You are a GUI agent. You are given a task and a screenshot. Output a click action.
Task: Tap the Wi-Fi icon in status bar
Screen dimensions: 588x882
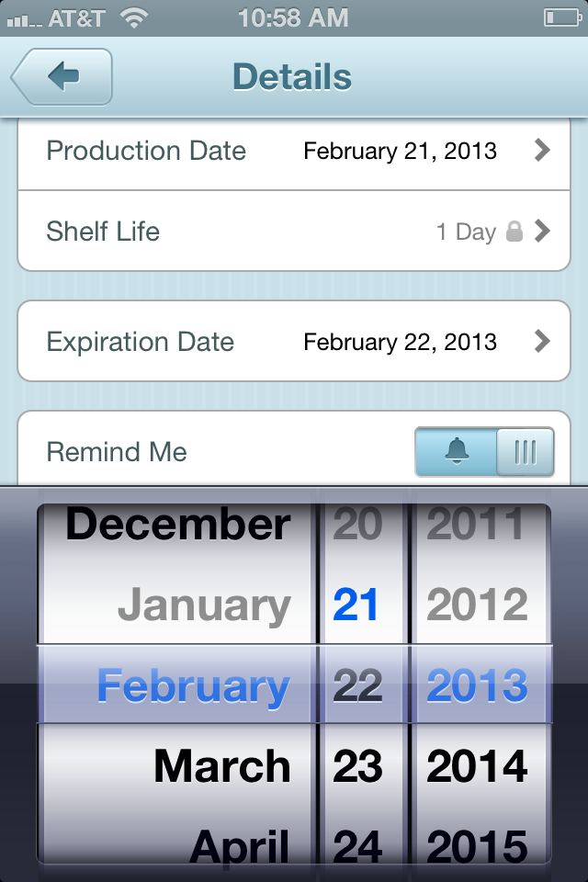pos(134,18)
